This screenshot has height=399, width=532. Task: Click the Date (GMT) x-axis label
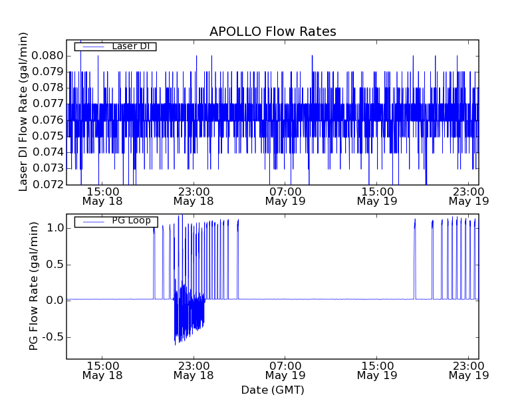273,390
